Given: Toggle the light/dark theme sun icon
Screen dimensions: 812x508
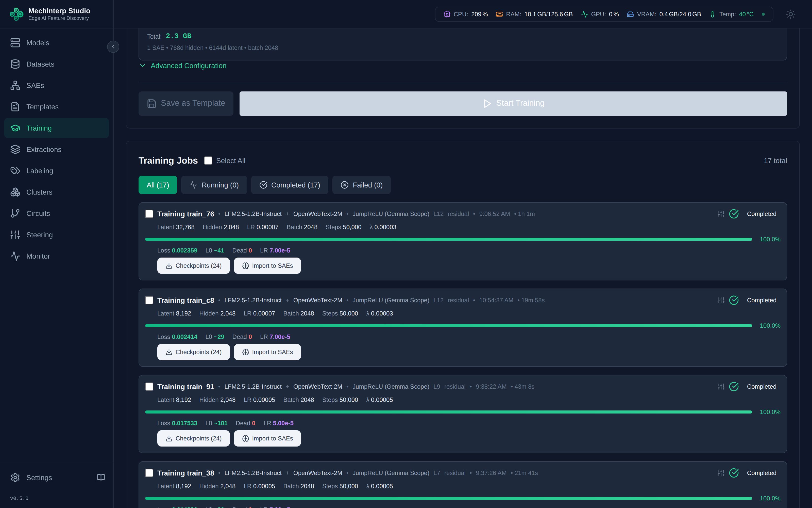Looking at the screenshot, I should (790, 14).
